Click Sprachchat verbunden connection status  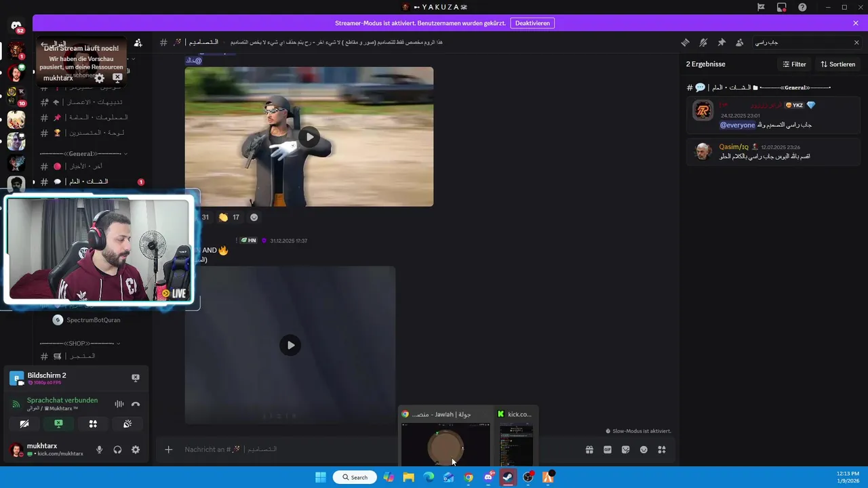(62, 401)
